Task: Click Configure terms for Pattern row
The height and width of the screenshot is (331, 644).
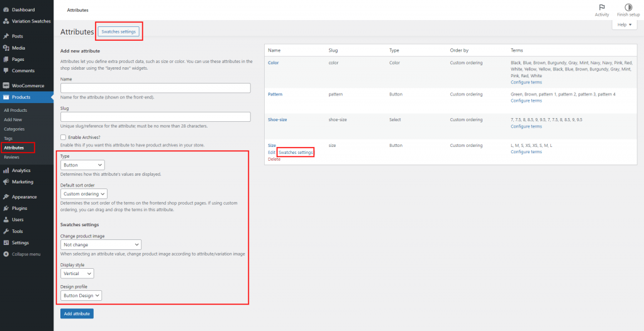Action: coord(526,100)
